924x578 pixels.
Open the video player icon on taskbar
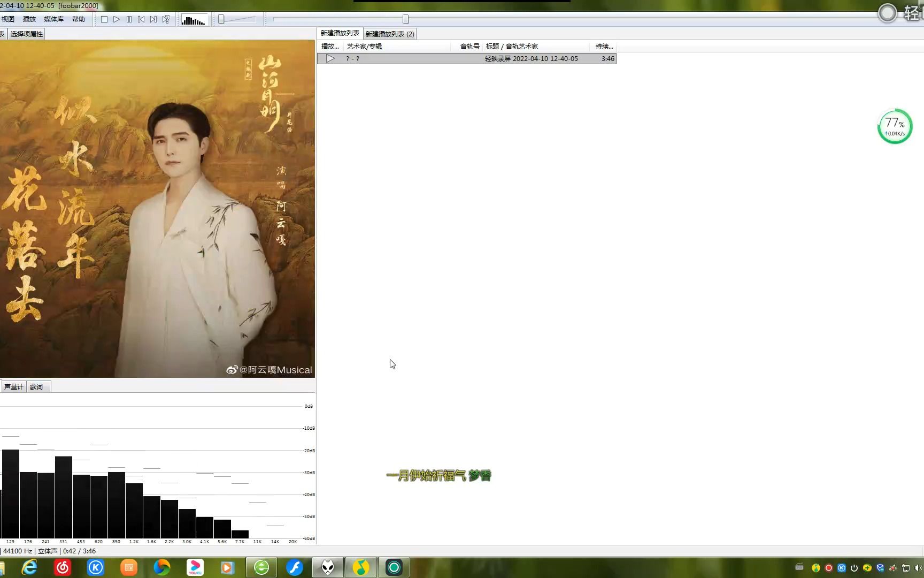point(228,567)
